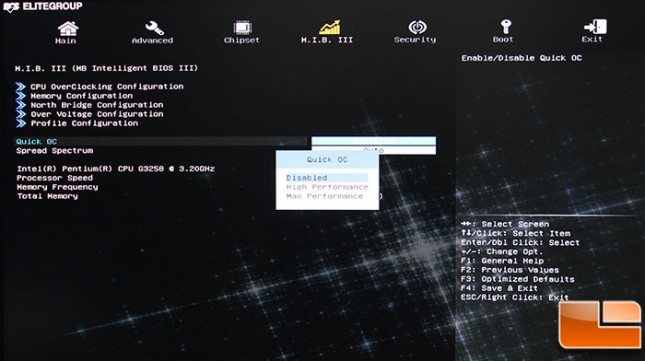Viewport: 645px width, 361px height.
Task: Open the Security icon
Action: 418,27
